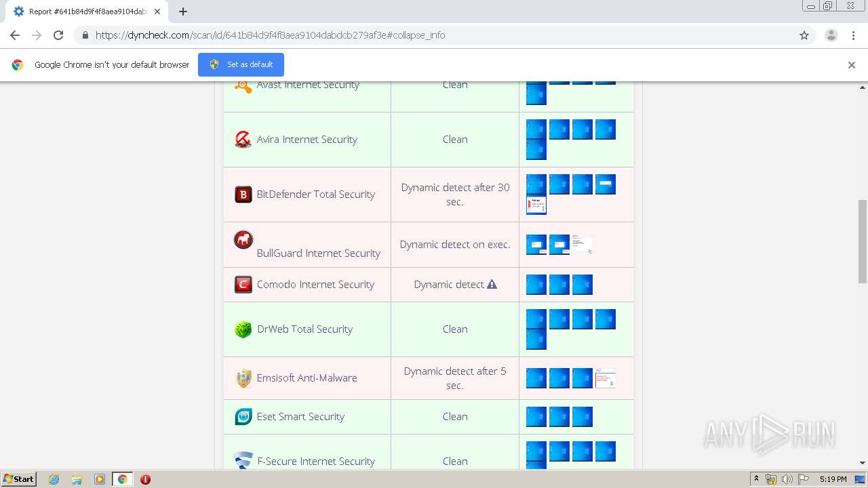Click the scrollbar down arrow

click(x=863, y=463)
